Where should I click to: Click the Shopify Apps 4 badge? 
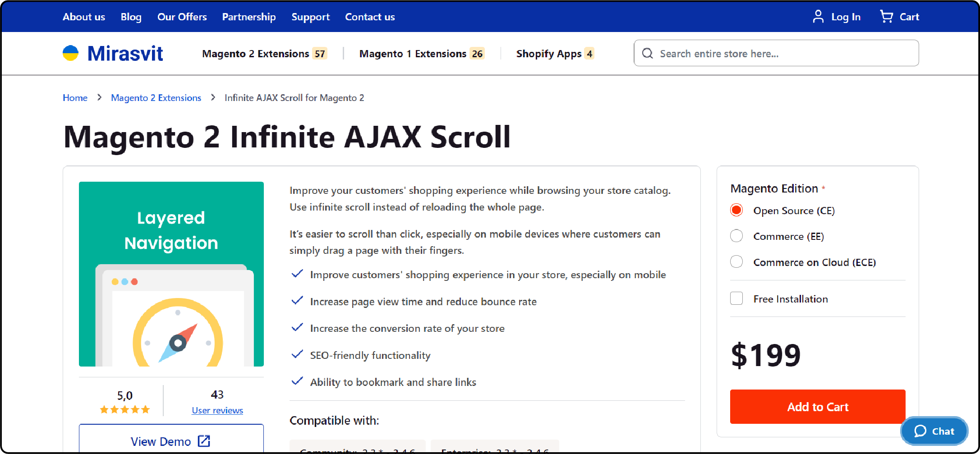[x=589, y=54]
